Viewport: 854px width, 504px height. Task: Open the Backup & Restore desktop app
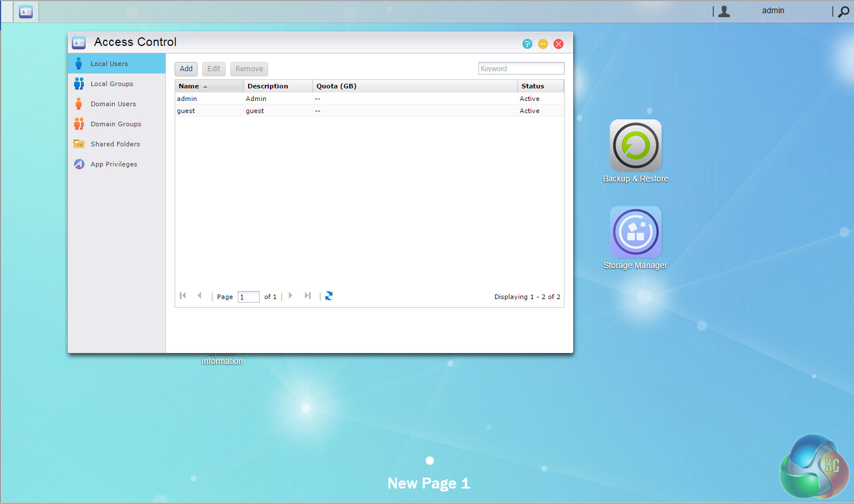pyautogui.click(x=635, y=146)
